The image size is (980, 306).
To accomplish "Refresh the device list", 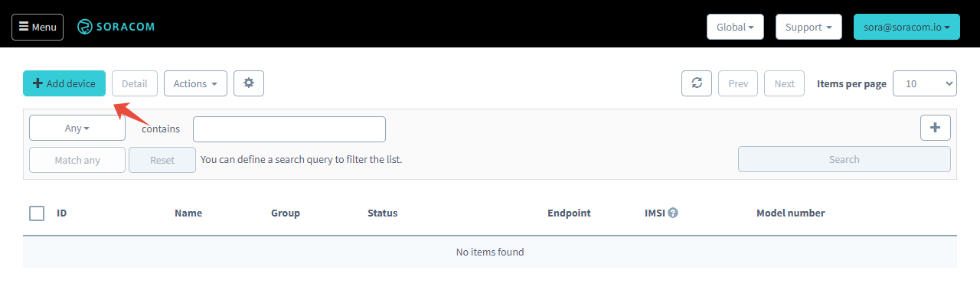I will click(697, 83).
